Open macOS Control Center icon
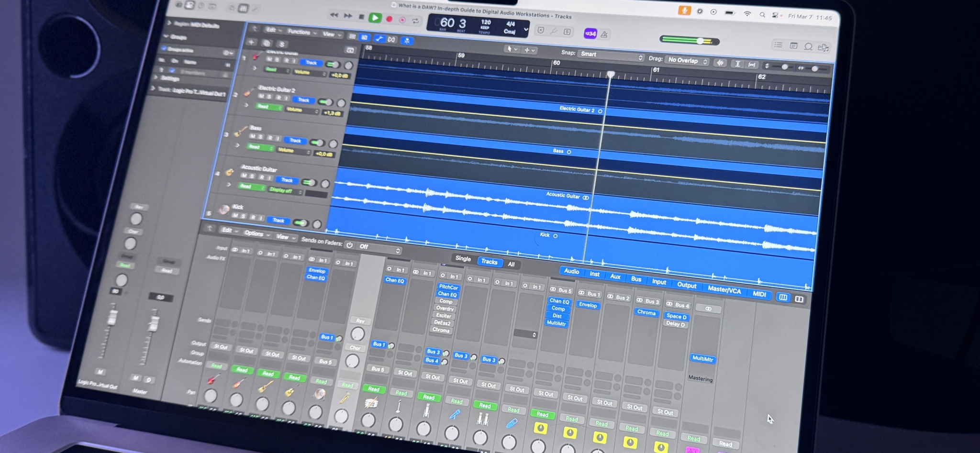 click(x=775, y=15)
